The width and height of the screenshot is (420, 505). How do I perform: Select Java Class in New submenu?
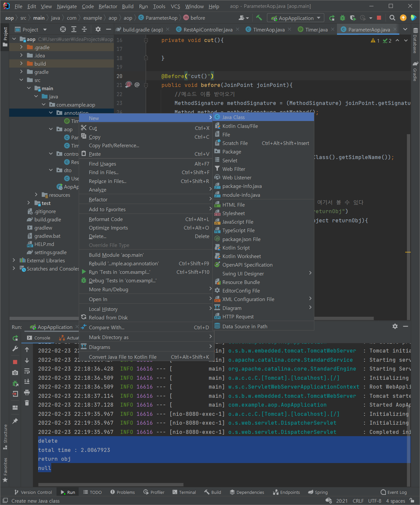click(263, 117)
